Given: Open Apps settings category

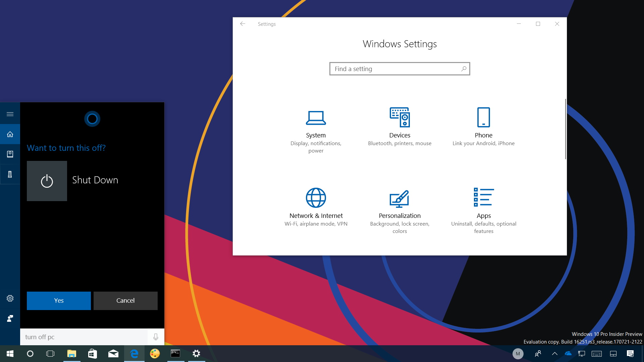Looking at the screenshot, I should click(x=484, y=211).
